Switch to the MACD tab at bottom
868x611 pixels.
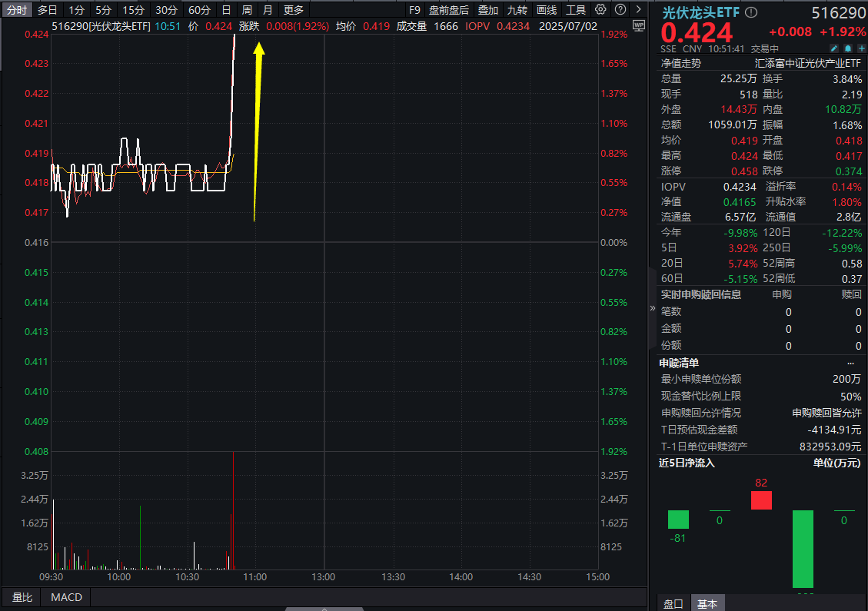click(65, 596)
